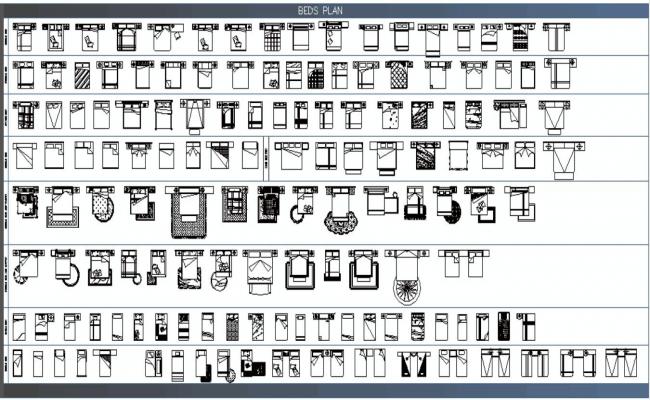
Task: Select bed on the largest dotted rectangular rug
Action: pyautogui.click(x=189, y=212)
